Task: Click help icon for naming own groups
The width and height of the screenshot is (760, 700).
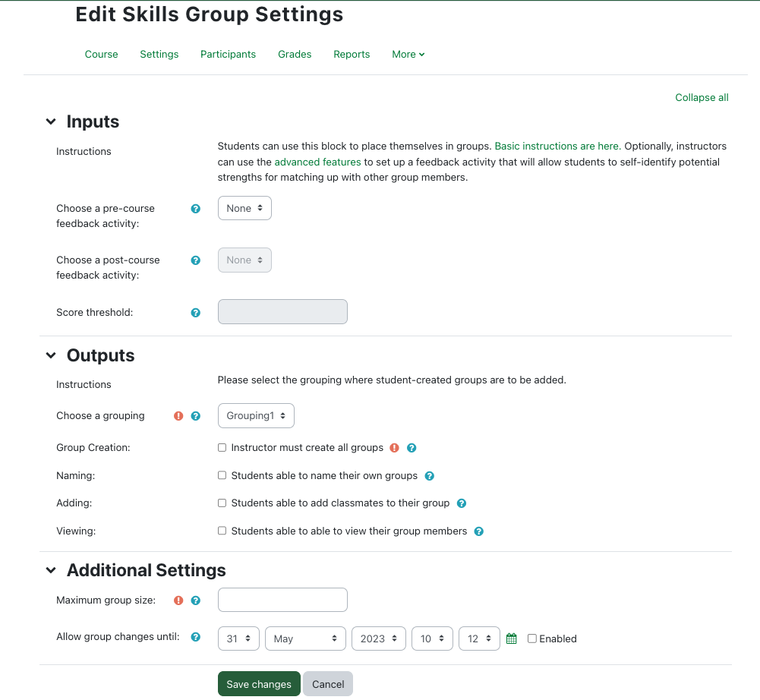Action: 430,476
